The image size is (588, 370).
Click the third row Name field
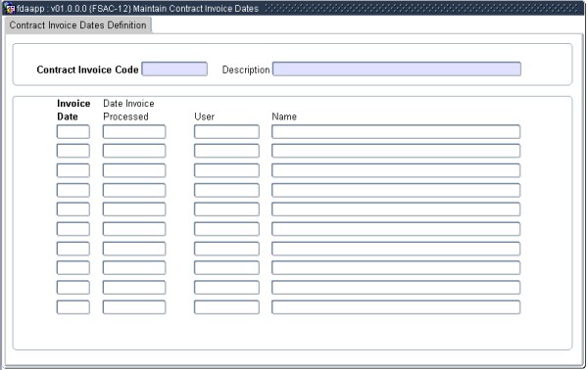coord(396,170)
